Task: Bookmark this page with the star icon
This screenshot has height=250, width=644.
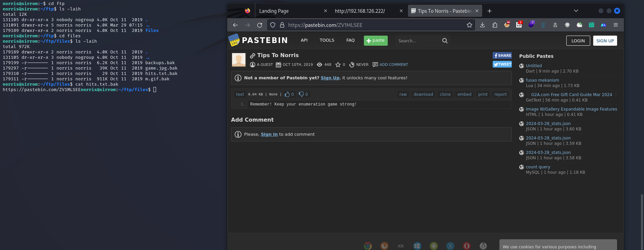Action: point(469,25)
